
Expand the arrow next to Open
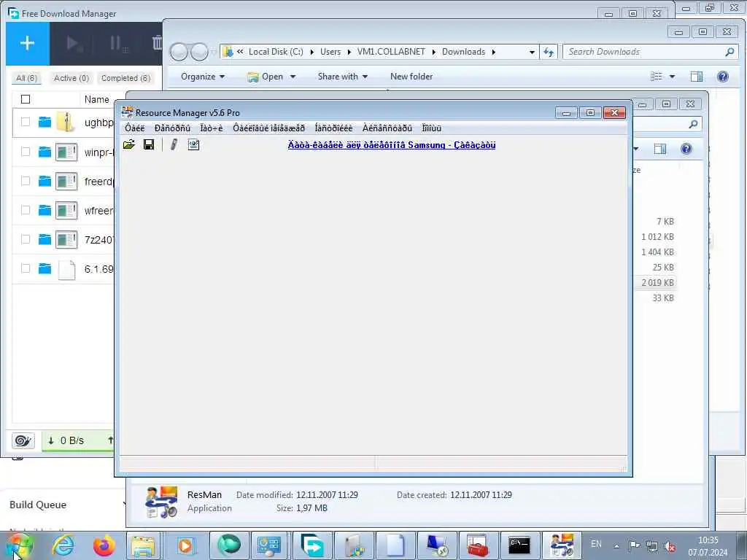click(x=293, y=77)
